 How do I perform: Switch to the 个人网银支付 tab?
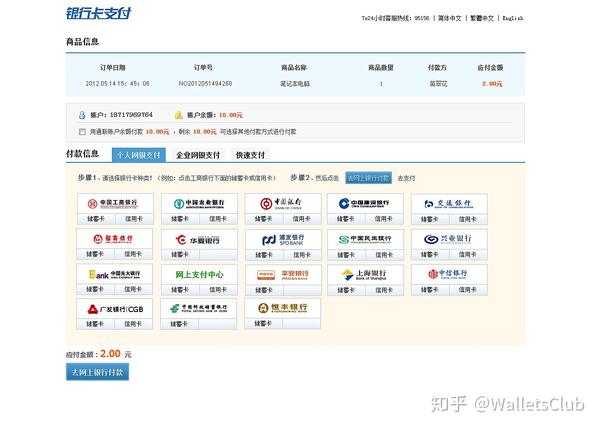point(139,155)
